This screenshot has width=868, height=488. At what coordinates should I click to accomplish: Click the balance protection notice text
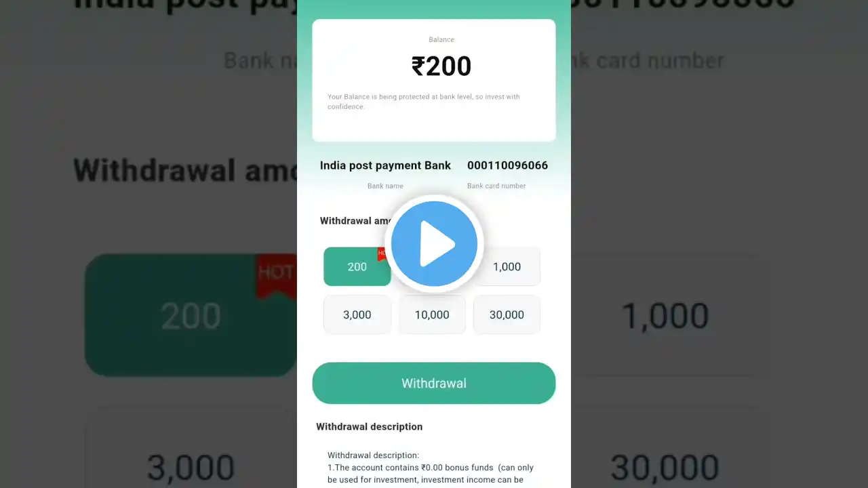[424, 102]
